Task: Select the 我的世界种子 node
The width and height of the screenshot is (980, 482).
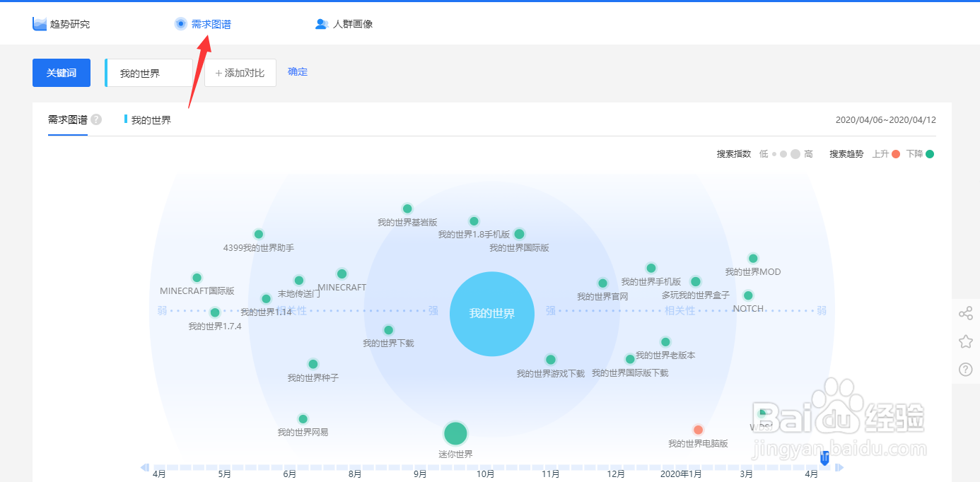Action: click(313, 364)
